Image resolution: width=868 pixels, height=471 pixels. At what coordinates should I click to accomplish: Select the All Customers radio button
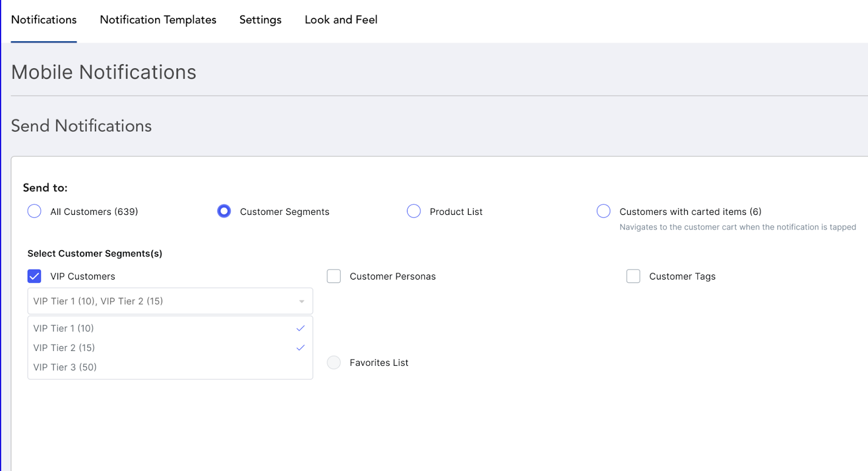coord(34,211)
